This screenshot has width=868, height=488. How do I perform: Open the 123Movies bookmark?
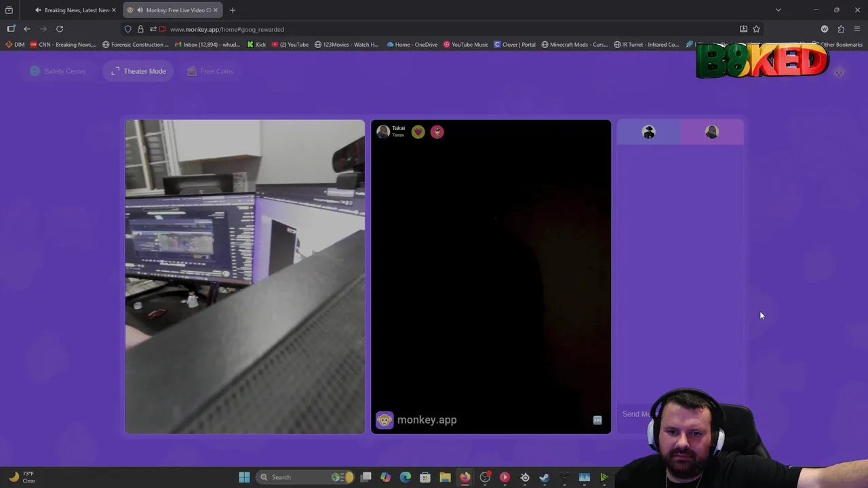(347, 45)
